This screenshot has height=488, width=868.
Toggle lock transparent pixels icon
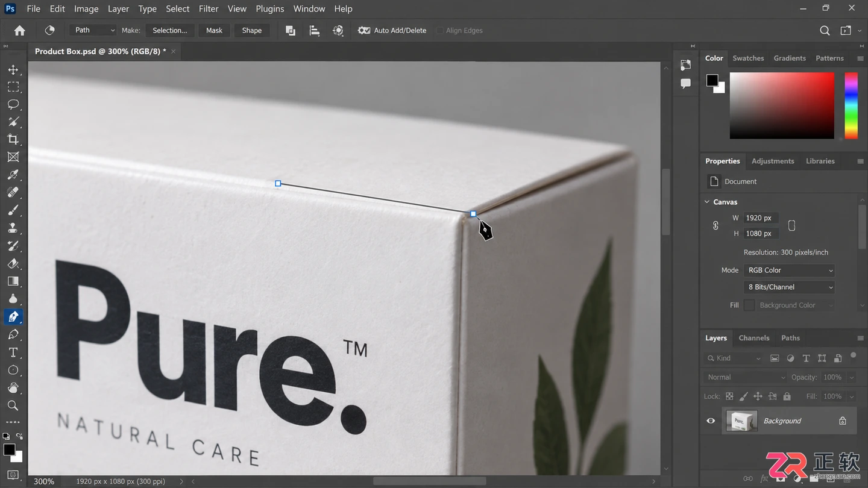[x=729, y=396]
